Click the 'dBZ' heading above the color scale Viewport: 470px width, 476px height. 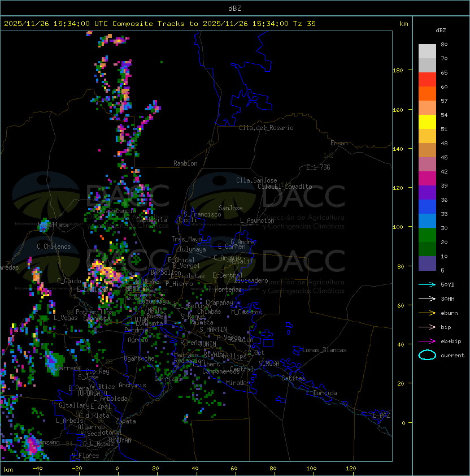pyautogui.click(x=441, y=31)
